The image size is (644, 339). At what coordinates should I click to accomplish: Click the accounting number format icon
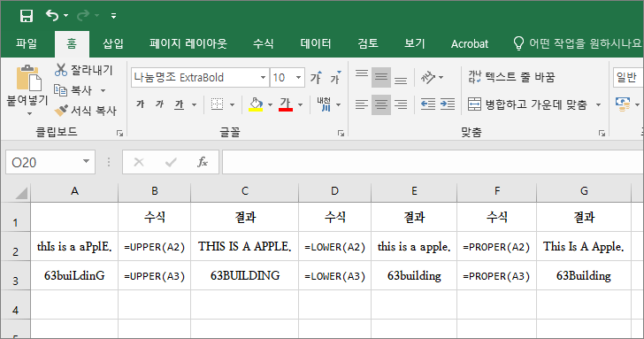pyautogui.click(x=623, y=104)
